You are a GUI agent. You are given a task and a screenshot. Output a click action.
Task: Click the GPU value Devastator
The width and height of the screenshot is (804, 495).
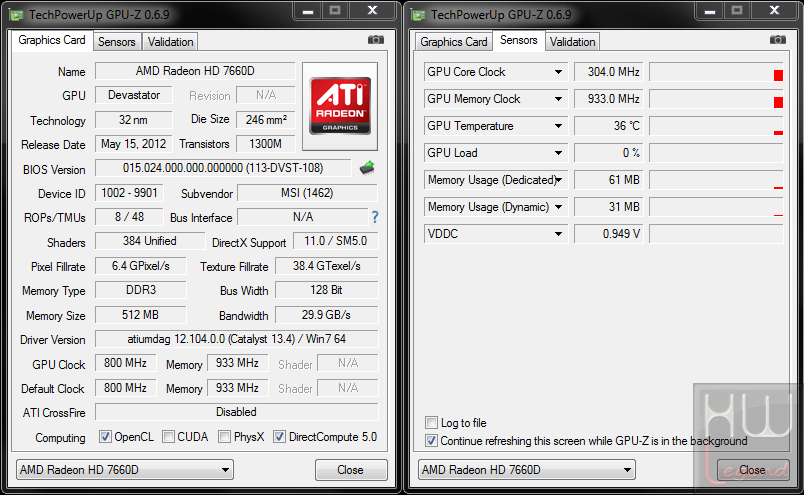point(134,95)
